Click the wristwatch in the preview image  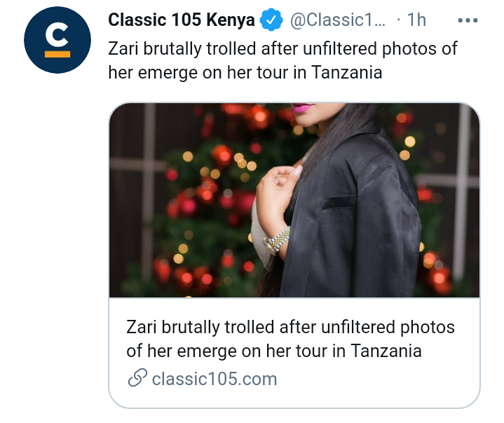pyautogui.click(x=276, y=241)
